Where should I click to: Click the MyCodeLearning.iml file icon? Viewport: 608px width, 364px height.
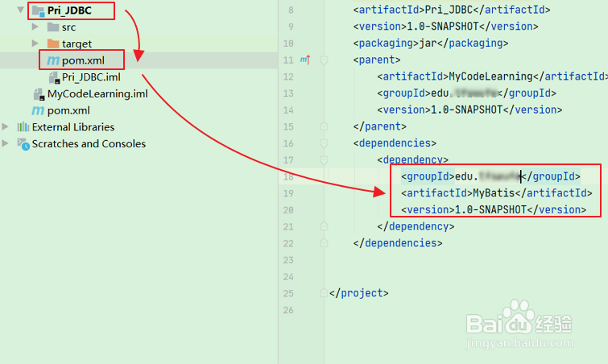(x=39, y=94)
